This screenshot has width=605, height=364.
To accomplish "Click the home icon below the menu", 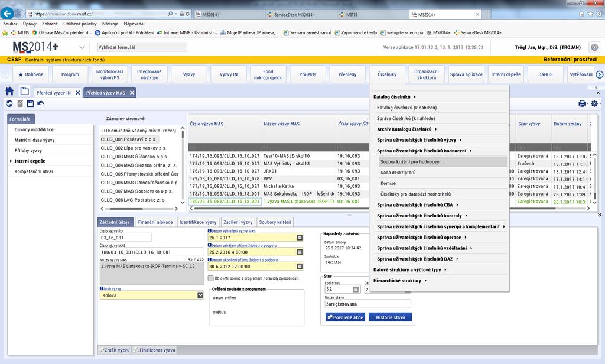I will (x=9, y=92).
